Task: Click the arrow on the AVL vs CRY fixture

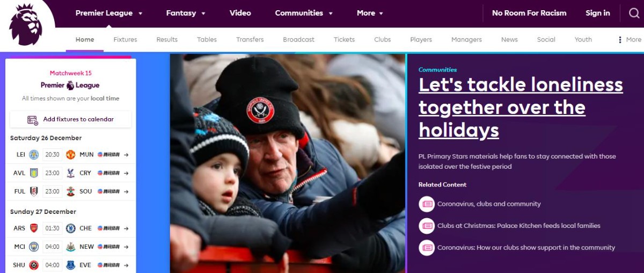Action: click(x=126, y=173)
